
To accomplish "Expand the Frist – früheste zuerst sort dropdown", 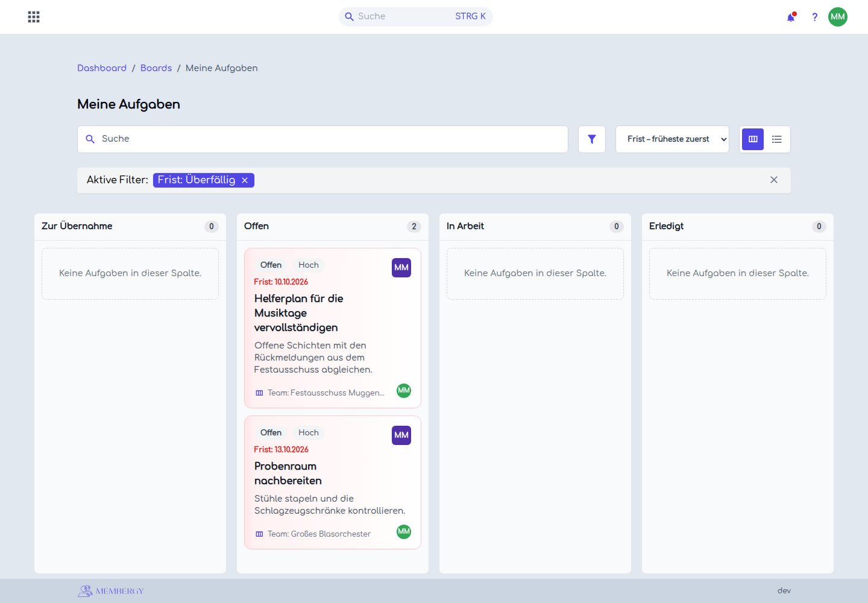I will (x=672, y=139).
